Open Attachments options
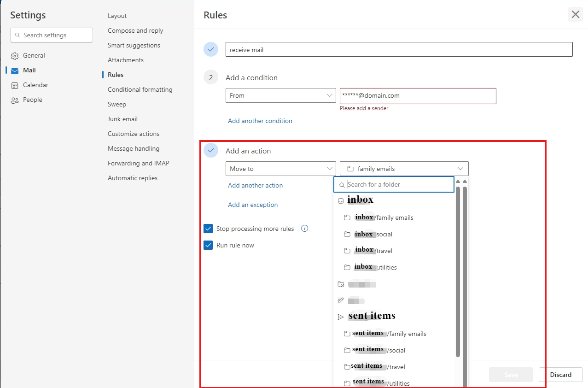 coord(126,60)
